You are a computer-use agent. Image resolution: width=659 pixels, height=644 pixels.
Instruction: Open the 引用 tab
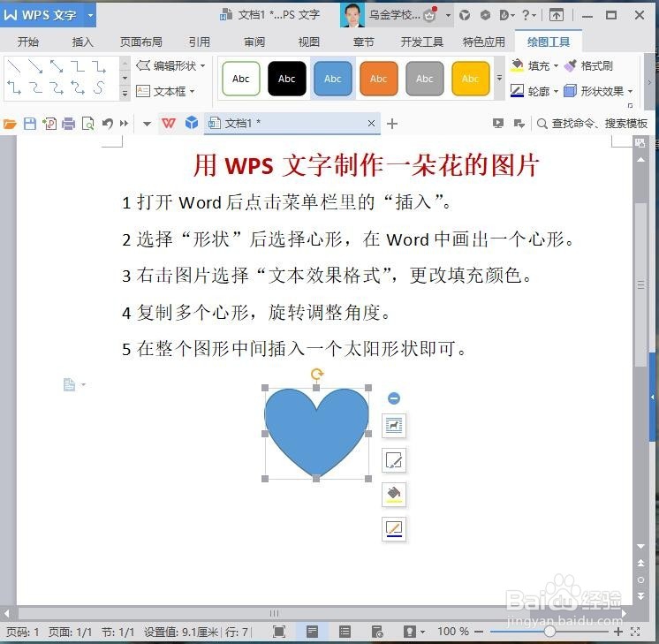[x=200, y=42]
